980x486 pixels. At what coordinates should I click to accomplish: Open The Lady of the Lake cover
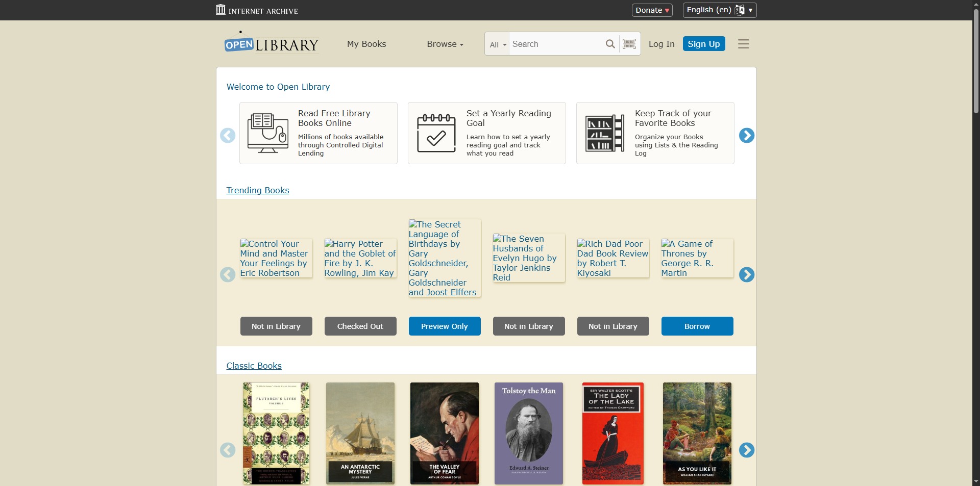click(613, 433)
